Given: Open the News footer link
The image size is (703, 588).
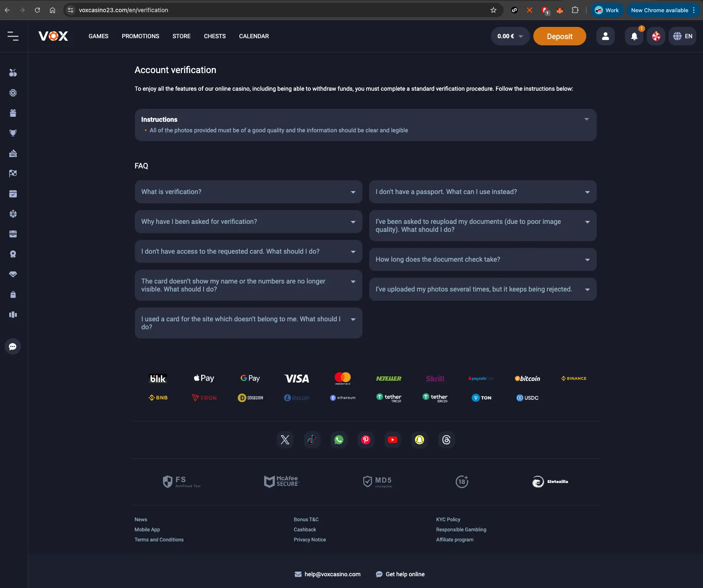Looking at the screenshot, I should (141, 520).
